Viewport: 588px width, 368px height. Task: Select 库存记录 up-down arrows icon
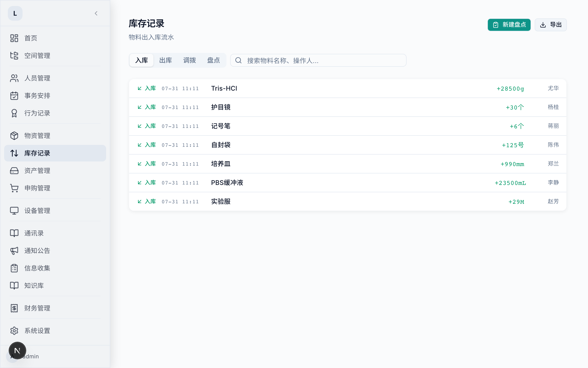[x=14, y=153]
